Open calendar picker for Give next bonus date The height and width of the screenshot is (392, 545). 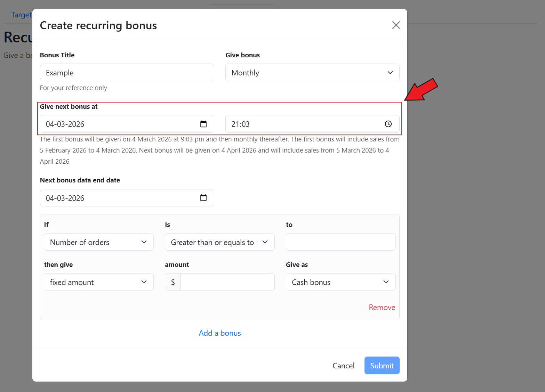[203, 124]
